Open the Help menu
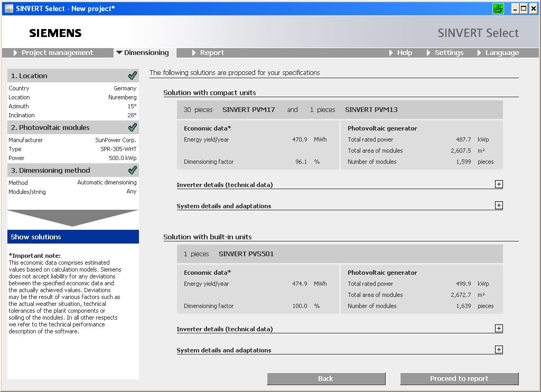541x392 pixels. click(400, 52)
